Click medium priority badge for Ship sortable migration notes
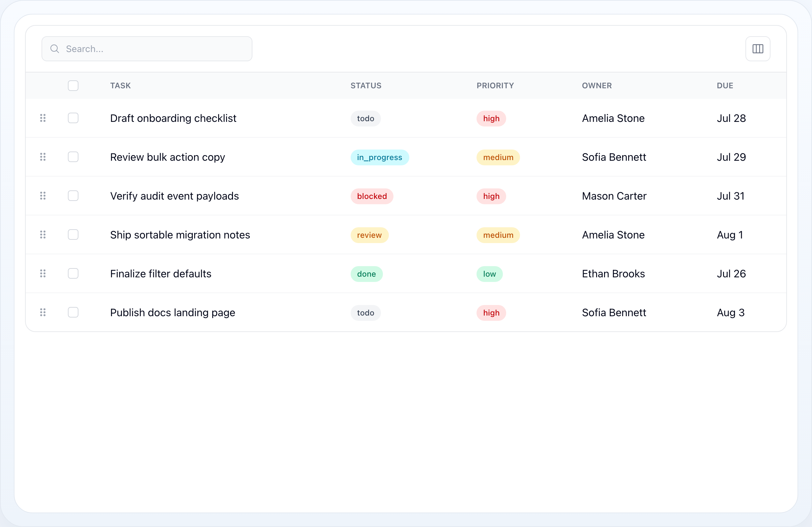 click(498, 235)
